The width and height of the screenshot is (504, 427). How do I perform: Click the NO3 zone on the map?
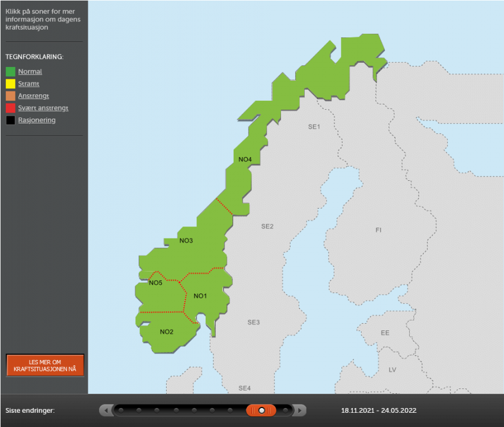[x=187, y=240]
